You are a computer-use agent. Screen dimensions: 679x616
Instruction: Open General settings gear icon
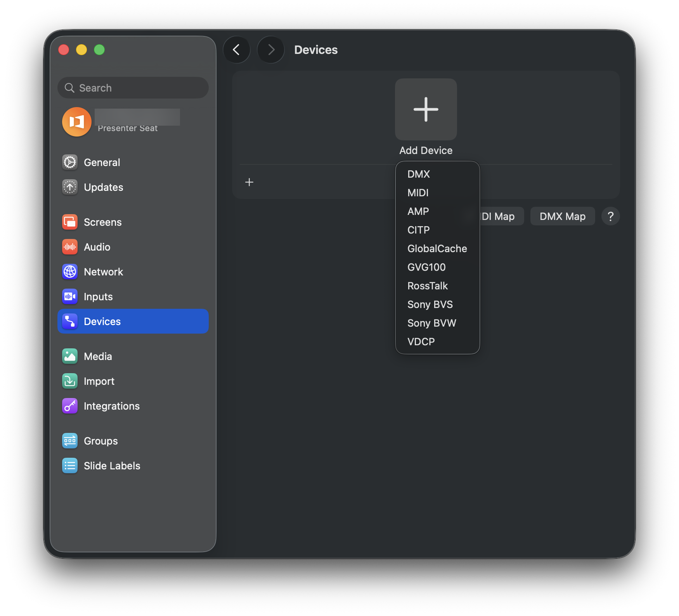pyautogui.click(x=70, y=162)
